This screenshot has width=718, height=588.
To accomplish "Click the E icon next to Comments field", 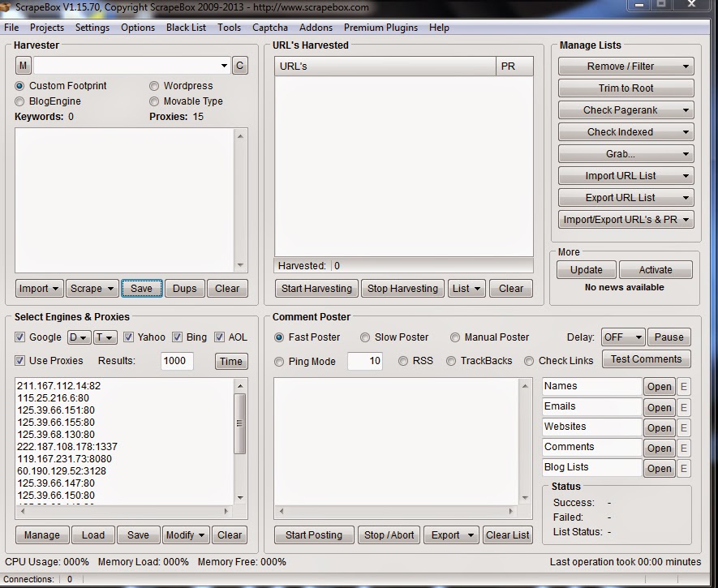I will [682, 447].
